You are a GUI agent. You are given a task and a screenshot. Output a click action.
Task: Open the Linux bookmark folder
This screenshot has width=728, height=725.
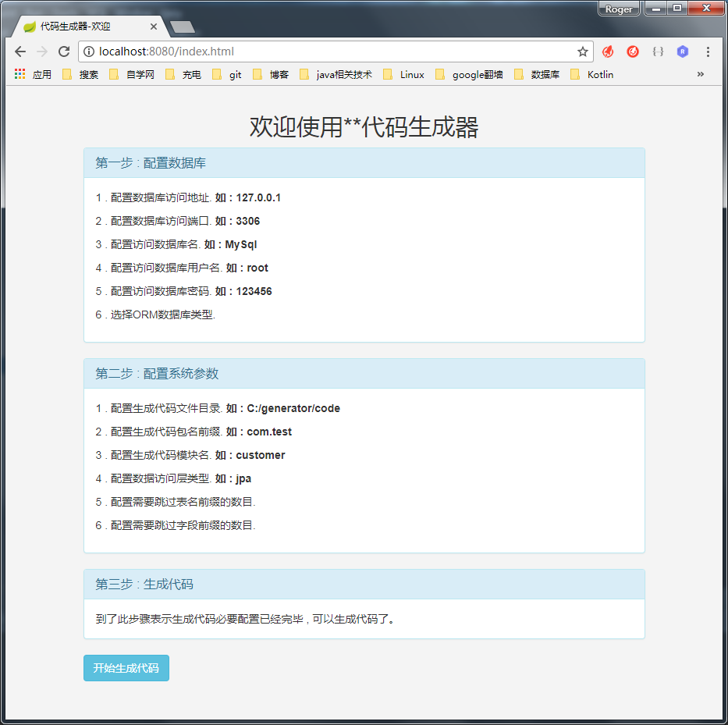404,74
